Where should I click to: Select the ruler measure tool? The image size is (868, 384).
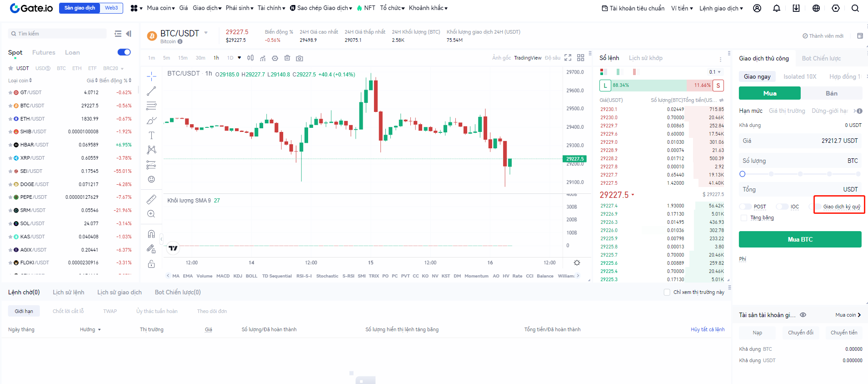pos(151,199)
